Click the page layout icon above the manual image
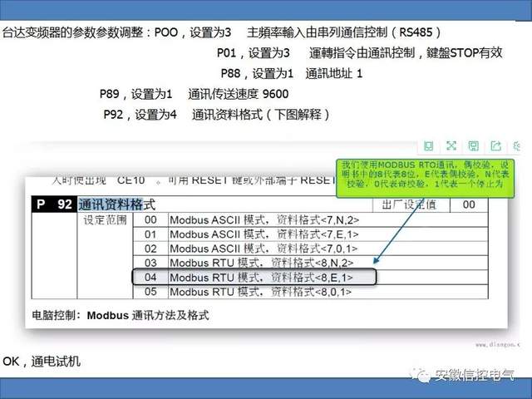This screenshot has width=532, height=399. click(x=429, y=146)
